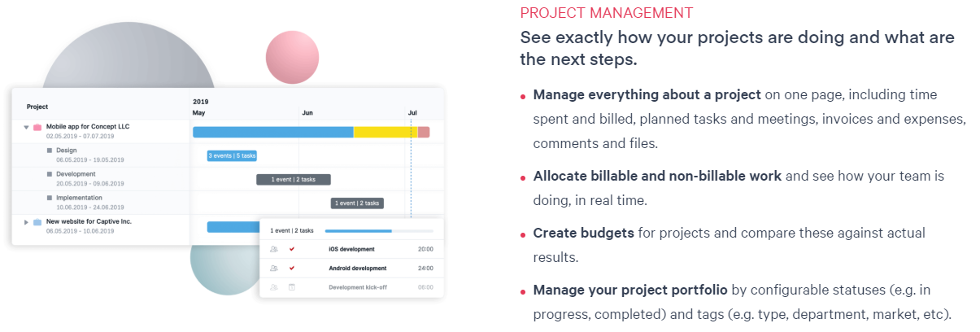Click the pink folder icon for Mobile app project

[x=37, y=128]
